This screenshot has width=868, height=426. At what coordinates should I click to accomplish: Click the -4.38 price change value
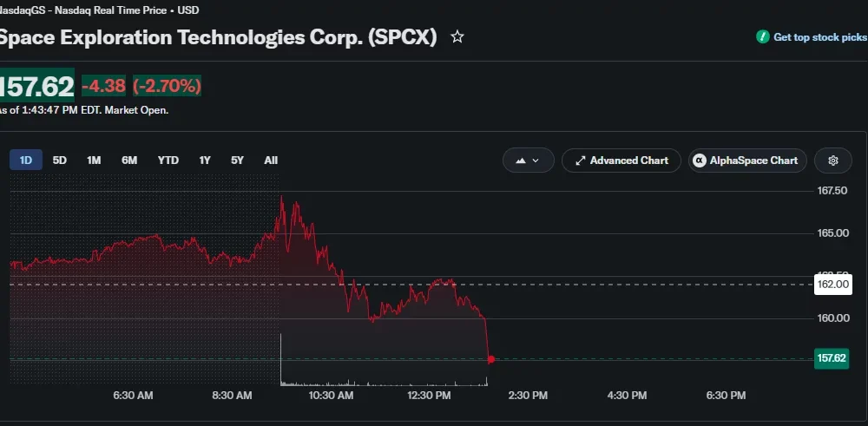coord(103,86)
